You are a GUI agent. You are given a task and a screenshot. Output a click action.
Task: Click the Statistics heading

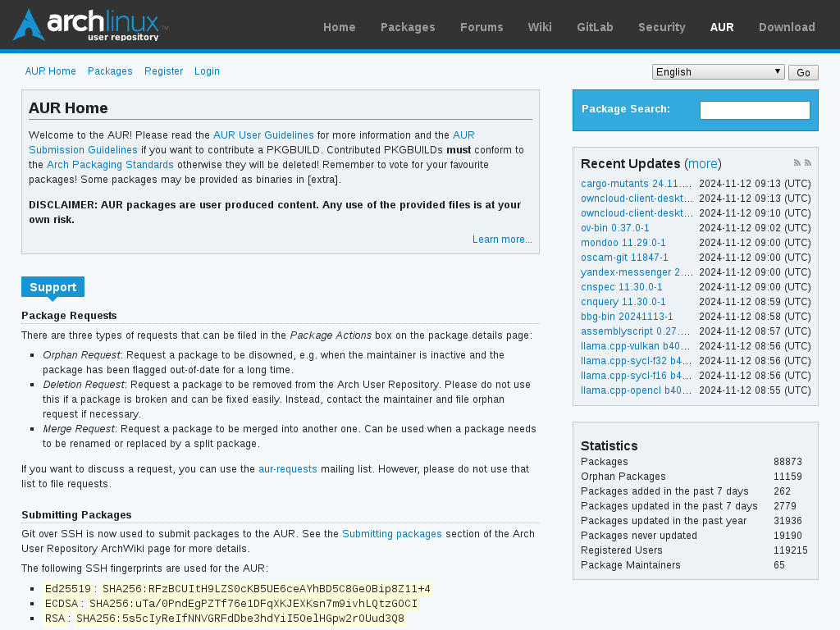(x=609, y=445)
